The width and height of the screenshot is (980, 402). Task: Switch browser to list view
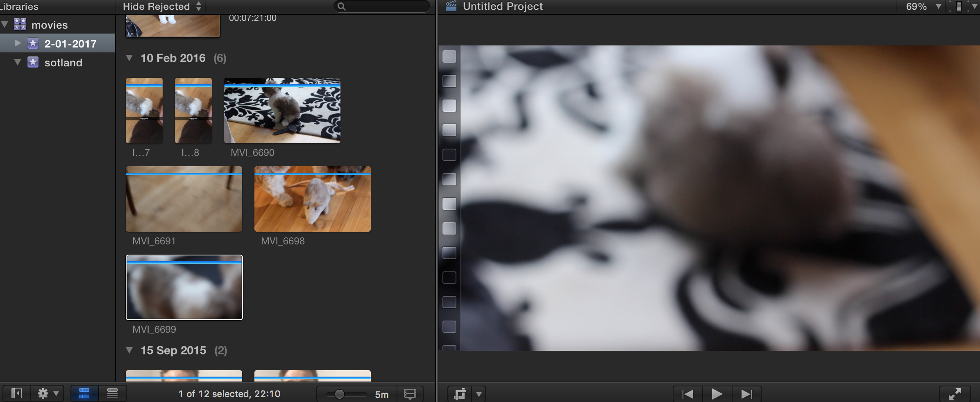pyautogui.click(x=112, y=393)
